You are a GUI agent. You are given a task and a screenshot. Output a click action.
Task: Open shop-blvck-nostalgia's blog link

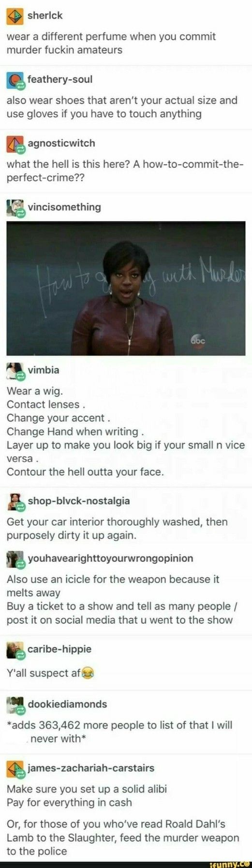(x=79, y=501)
